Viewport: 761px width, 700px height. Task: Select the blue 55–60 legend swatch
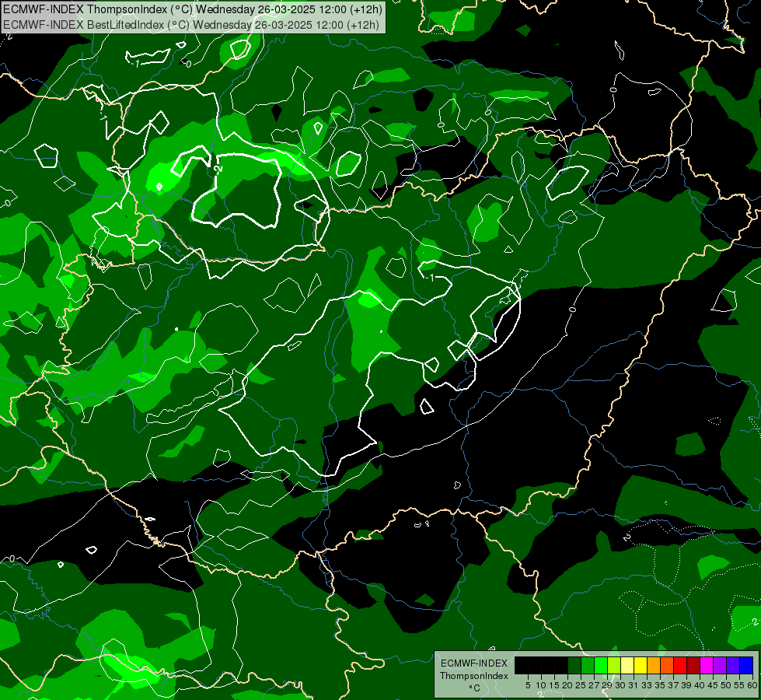[x=746, y=666]
